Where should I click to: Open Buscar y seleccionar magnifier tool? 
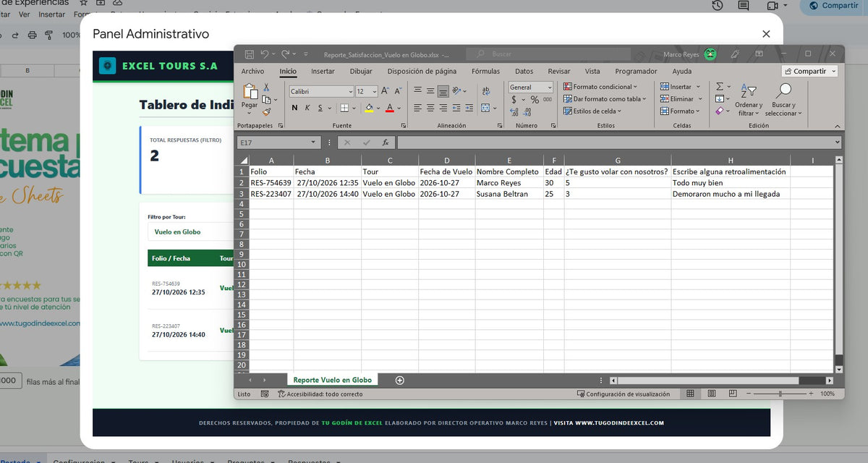[x=783, y=91]
